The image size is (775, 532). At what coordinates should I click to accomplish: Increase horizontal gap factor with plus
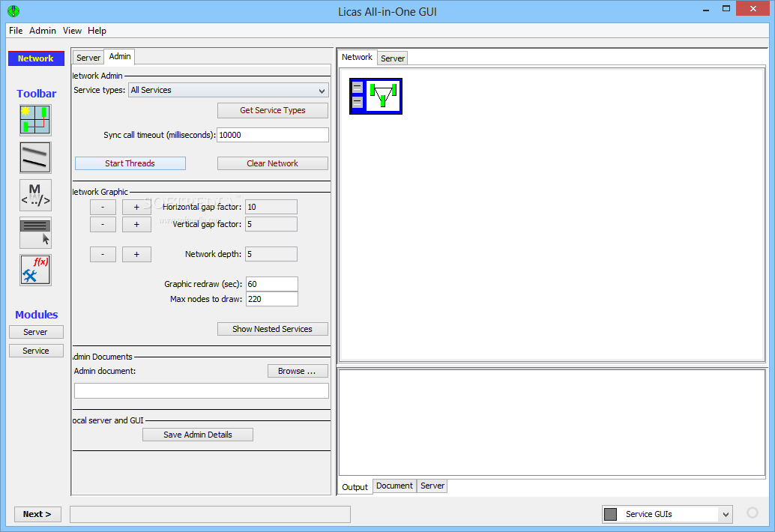[x=137, y=207]
